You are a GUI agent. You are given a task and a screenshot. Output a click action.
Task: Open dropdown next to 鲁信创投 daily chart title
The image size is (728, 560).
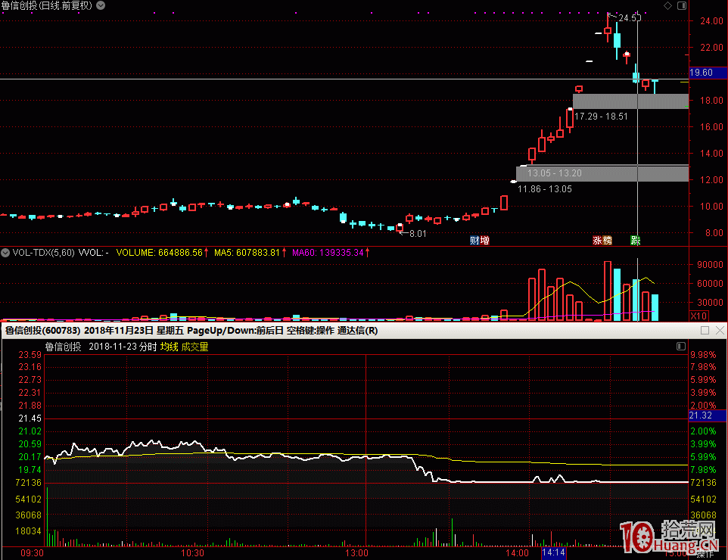101,5
